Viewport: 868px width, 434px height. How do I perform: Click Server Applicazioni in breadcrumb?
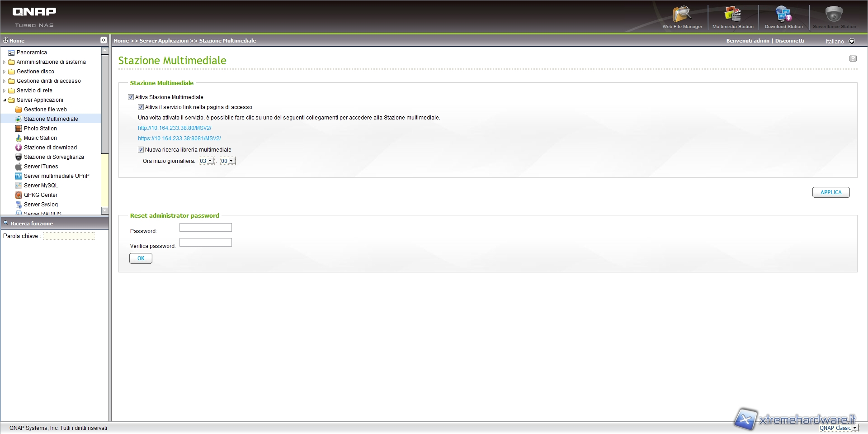click(x=164, y=41)
